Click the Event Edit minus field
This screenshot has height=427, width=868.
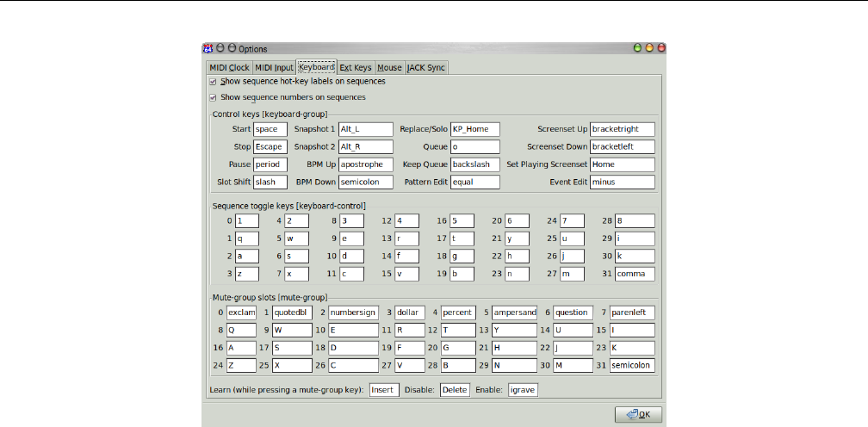coord(622,183)
